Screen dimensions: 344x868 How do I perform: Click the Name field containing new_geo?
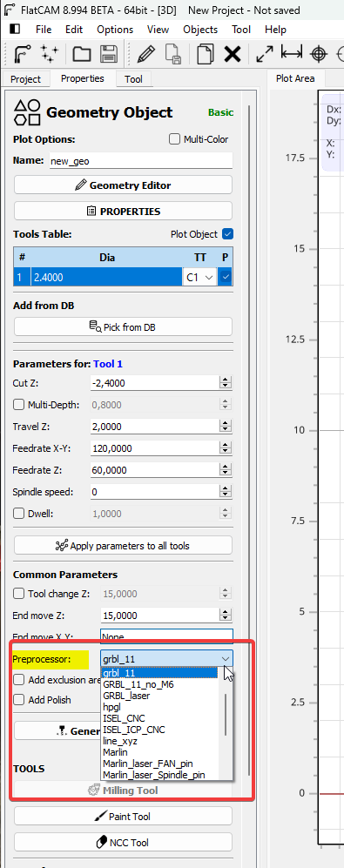141,161
